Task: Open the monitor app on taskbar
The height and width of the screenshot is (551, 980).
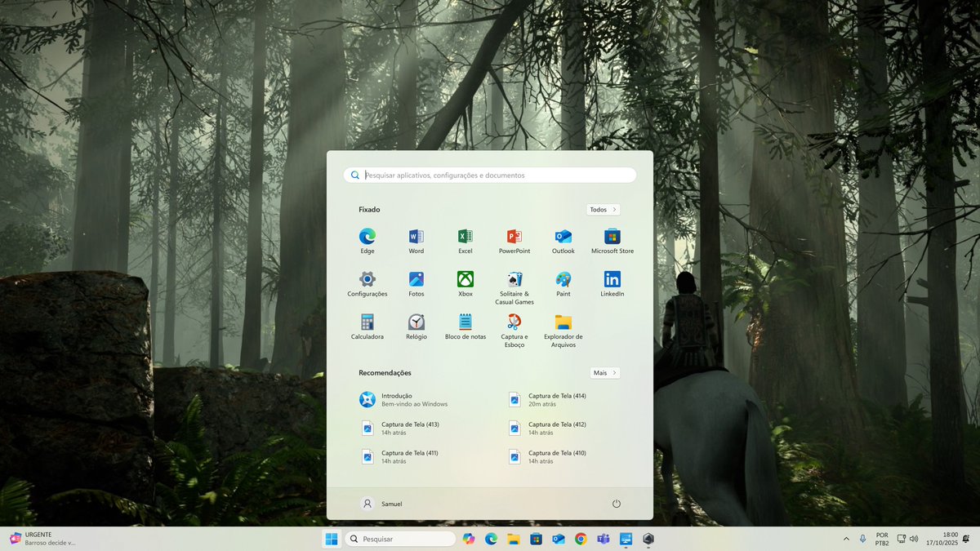Action: coord(626,539)
